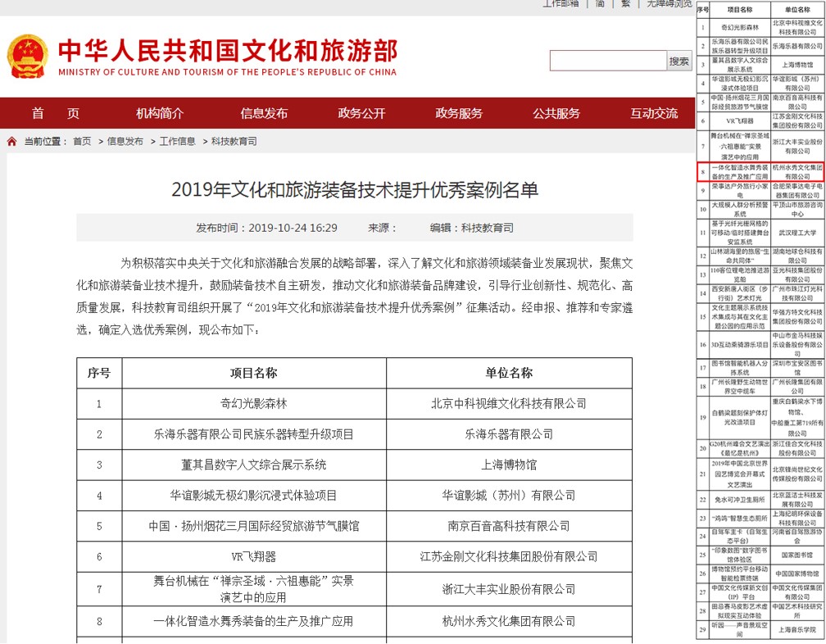Select the 互动交流 navigation item
826x644 pixels.
654,113
